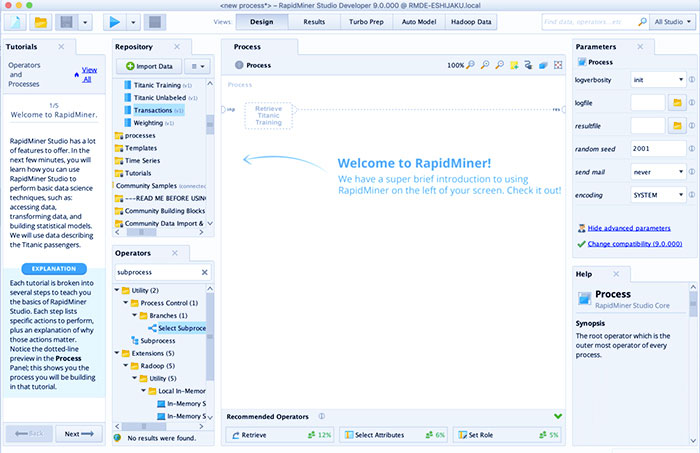Image resolution: width=700 pixels, height=453 pixels.
Task: Open the send mail dropdown
Action: (x=658, y=172)
